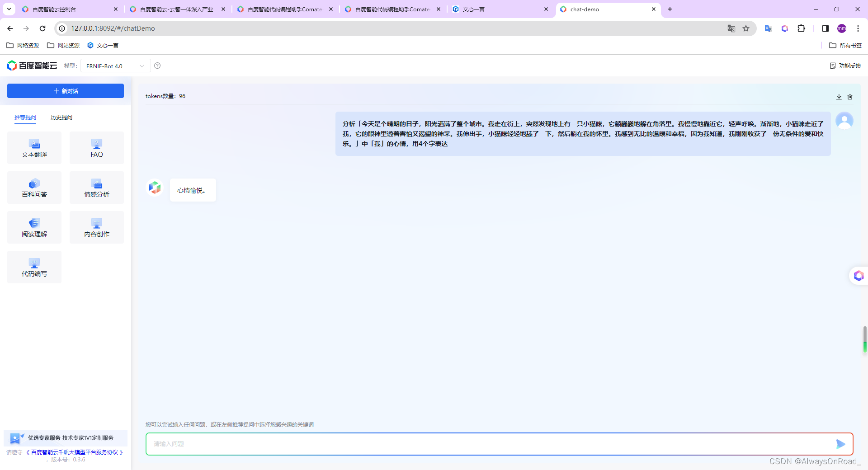
Task: Open the 文心一言 bookmark
Action: (103, 45)
